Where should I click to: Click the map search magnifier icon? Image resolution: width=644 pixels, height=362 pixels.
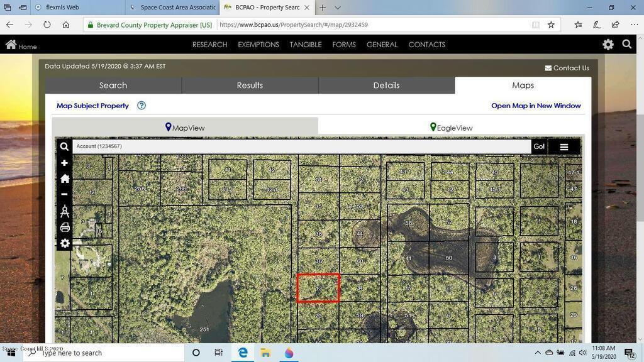[x=64, y=146]
